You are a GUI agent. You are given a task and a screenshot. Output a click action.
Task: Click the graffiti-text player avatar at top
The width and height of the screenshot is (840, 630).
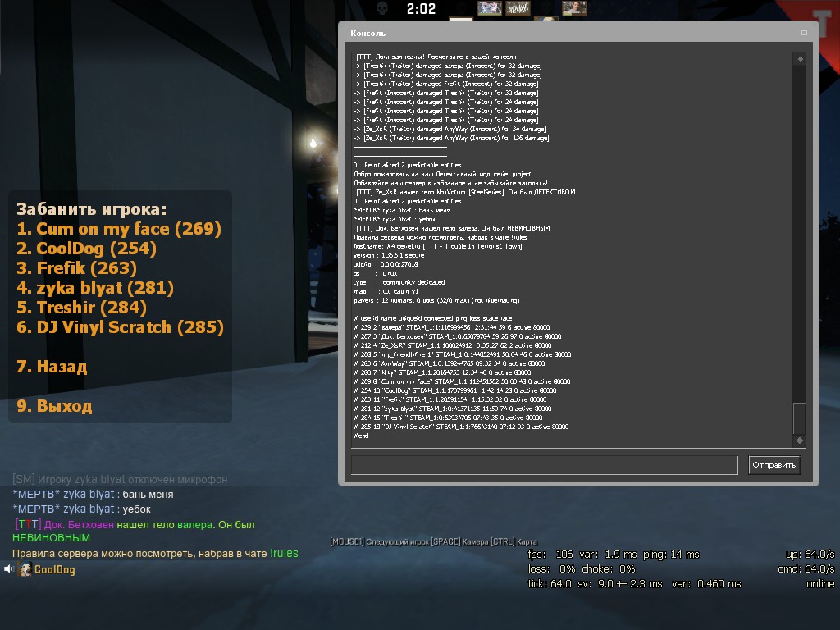point(518,8)
